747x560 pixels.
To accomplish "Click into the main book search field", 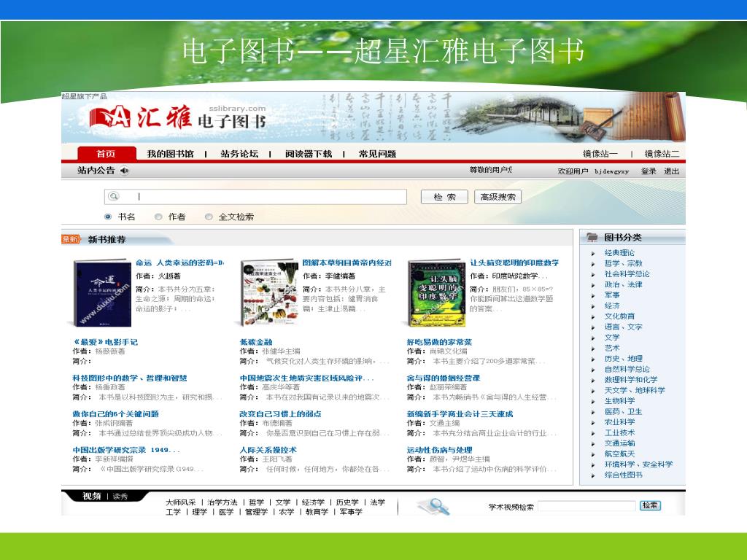I will [255, 197].
